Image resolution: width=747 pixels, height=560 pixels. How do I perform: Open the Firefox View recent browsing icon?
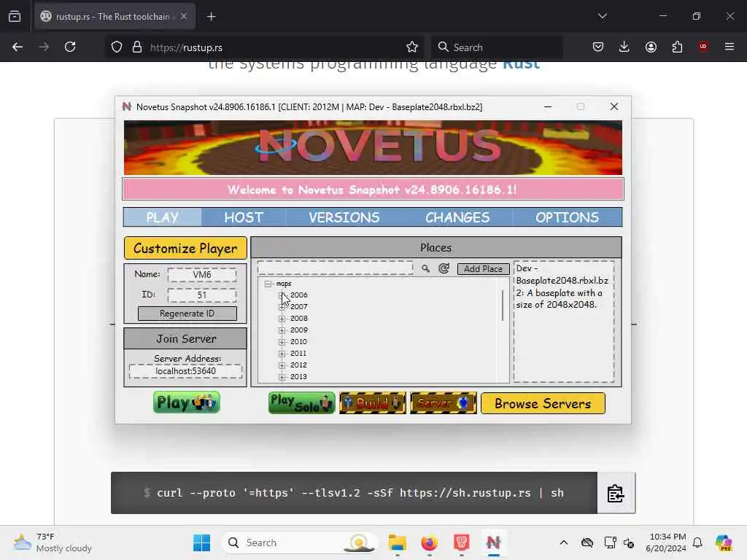(15, 17)
